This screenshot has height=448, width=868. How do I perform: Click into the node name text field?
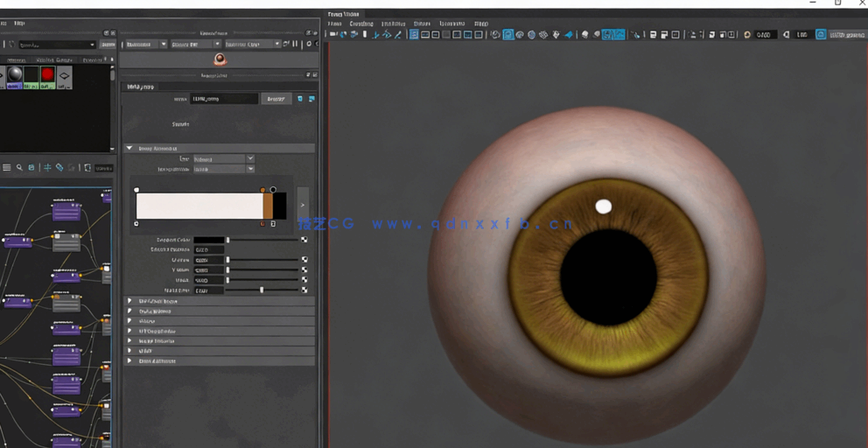224,99
